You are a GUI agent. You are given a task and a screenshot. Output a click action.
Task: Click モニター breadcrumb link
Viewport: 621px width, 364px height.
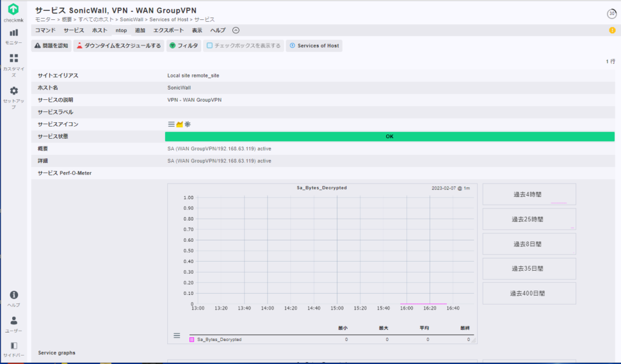(45, 19)
